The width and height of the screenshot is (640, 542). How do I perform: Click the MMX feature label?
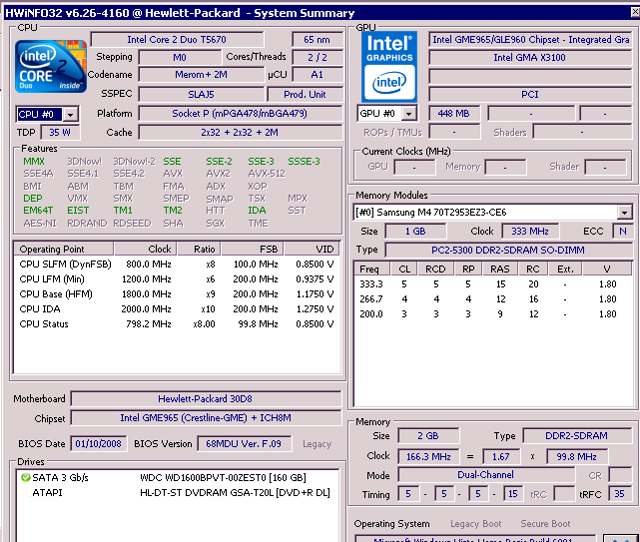tap(34, 162)
